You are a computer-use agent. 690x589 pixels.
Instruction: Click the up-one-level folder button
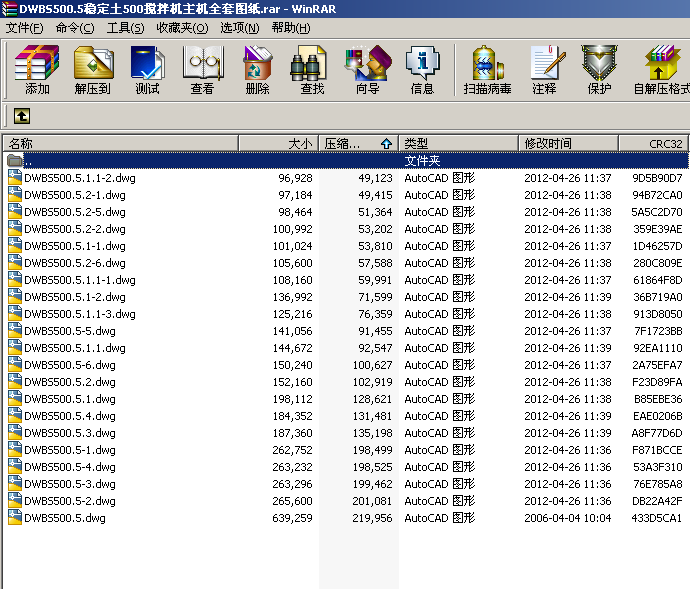coord(22,116)
